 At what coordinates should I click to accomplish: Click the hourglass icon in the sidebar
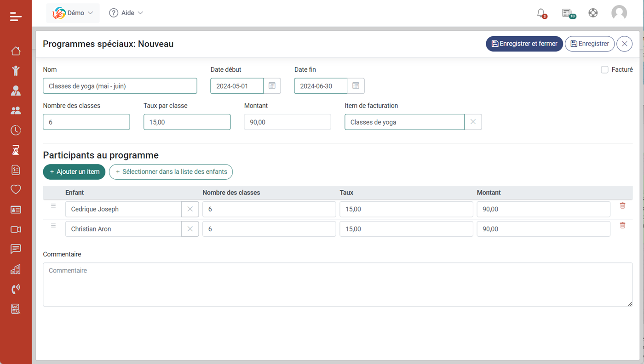16,150
